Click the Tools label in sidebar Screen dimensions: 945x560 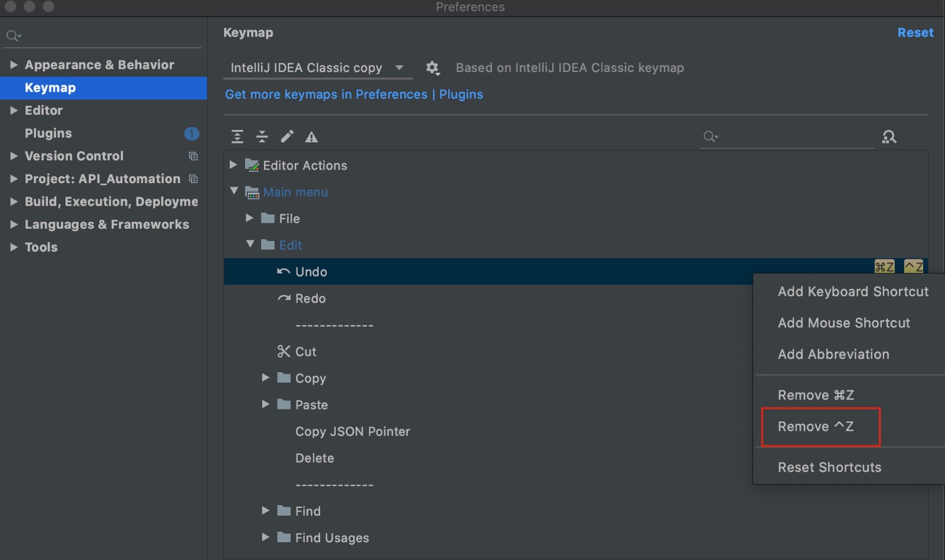(41, 247)
